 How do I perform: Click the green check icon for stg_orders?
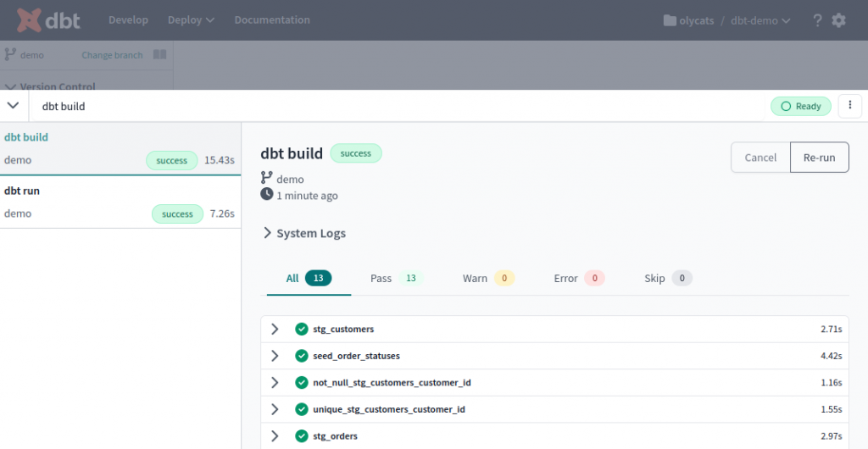(302, 435)
